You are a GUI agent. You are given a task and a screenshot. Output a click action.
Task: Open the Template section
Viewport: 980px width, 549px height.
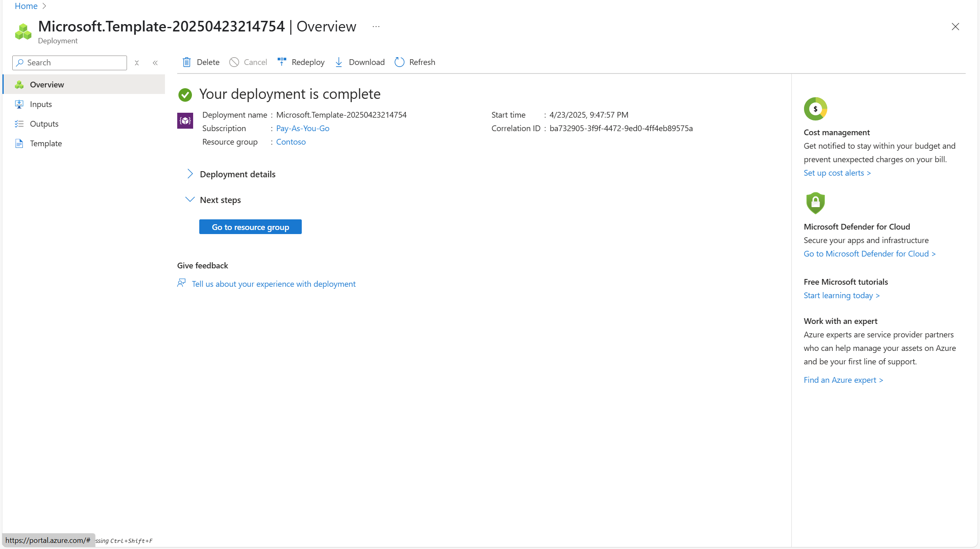(x=46, y=143)
